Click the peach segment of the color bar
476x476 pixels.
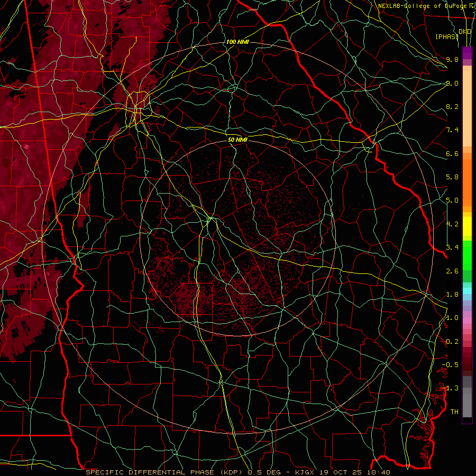click(467, 108)
